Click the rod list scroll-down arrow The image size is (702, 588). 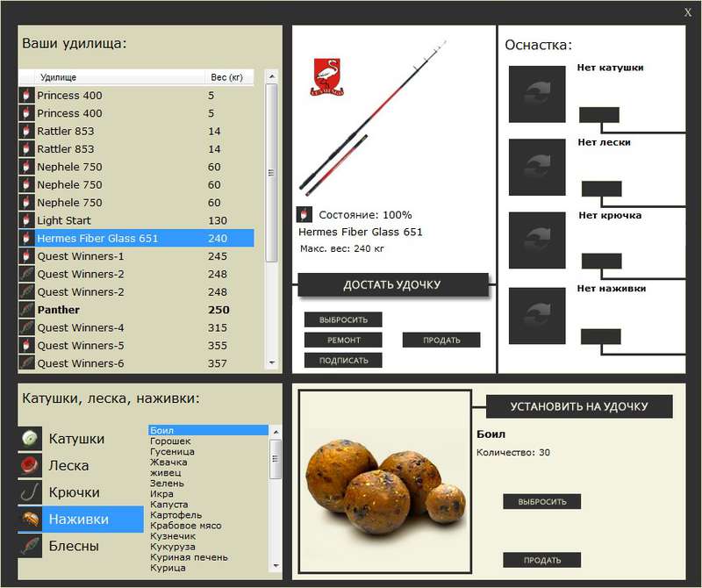(x=271, y=362)
